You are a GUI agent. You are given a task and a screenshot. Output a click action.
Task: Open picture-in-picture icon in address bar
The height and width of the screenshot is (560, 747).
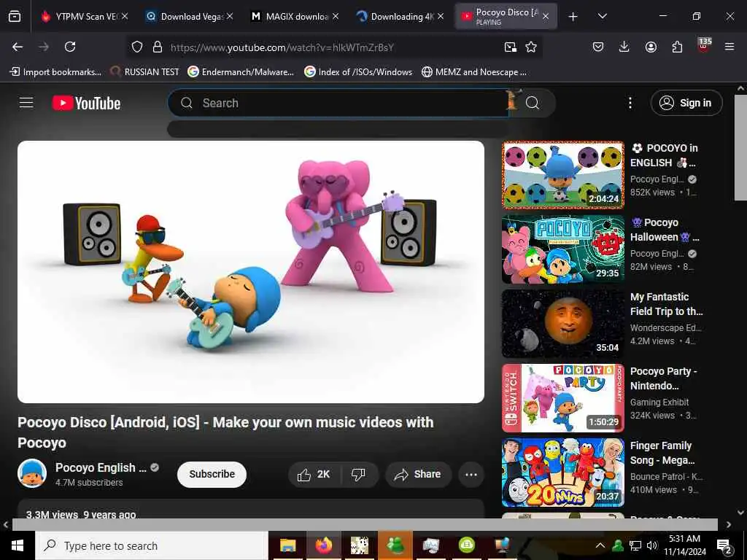tap(510, 47)
